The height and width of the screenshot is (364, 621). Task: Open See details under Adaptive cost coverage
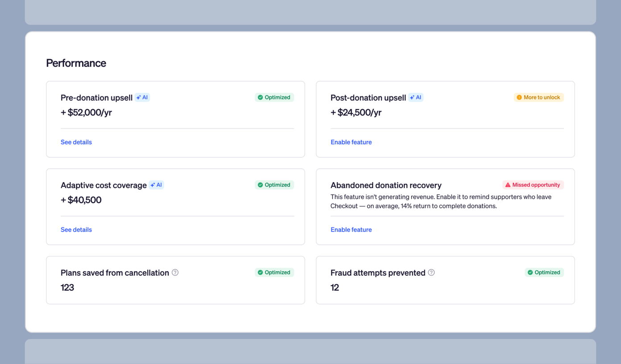tap(76, 229)
